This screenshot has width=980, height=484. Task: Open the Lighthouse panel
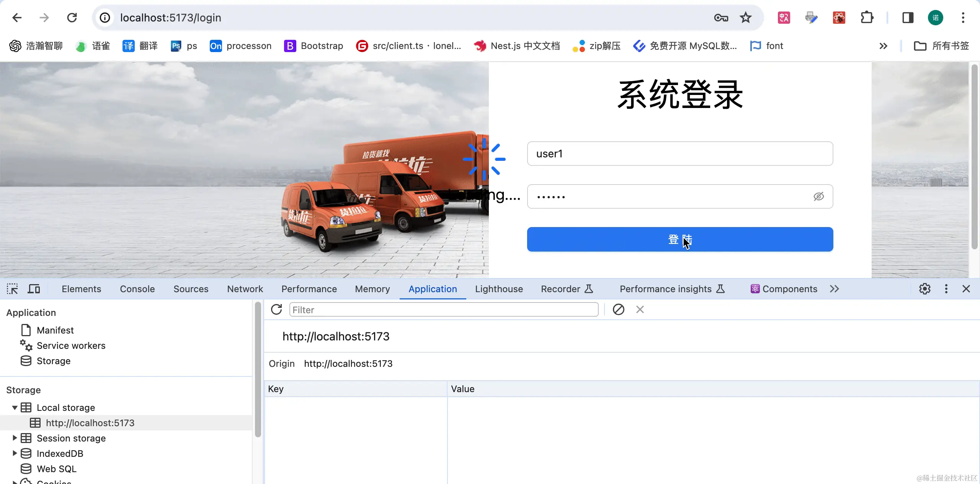pos(498,289)
